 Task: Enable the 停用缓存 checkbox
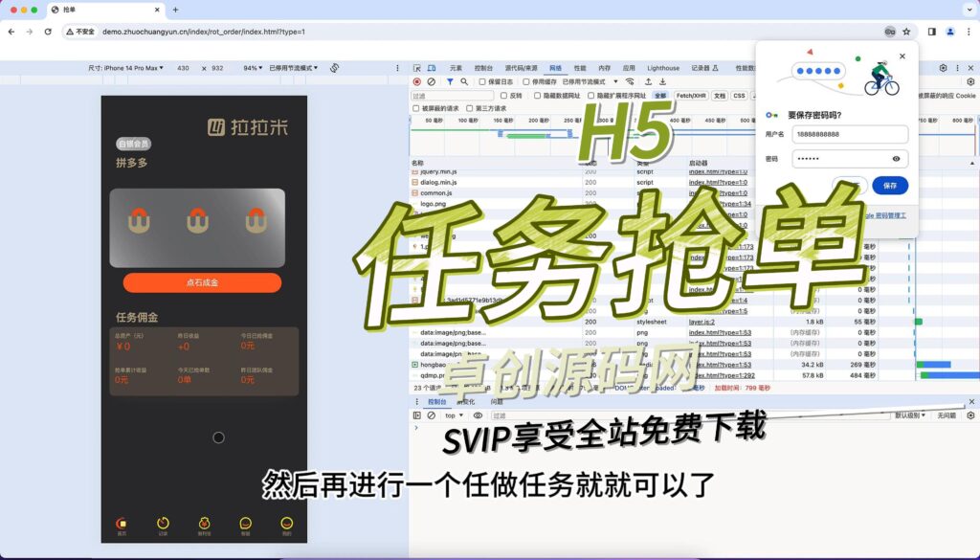click(525, 82)
